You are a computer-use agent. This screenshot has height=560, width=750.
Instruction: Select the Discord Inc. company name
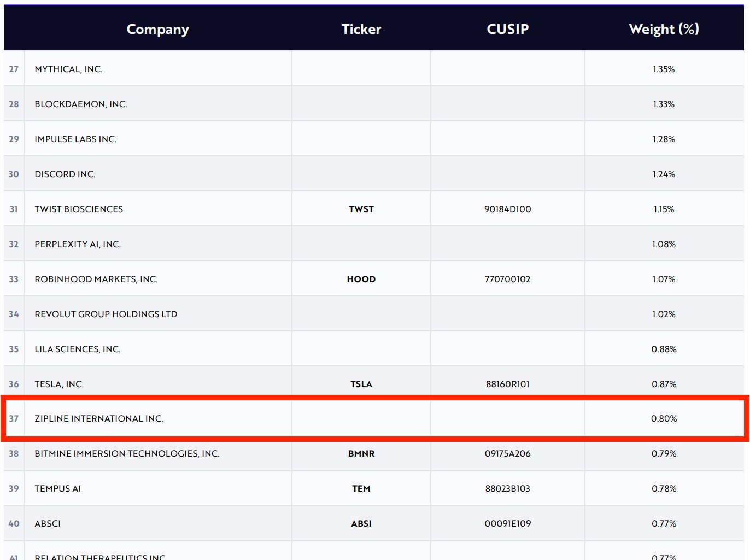(65, 174)
